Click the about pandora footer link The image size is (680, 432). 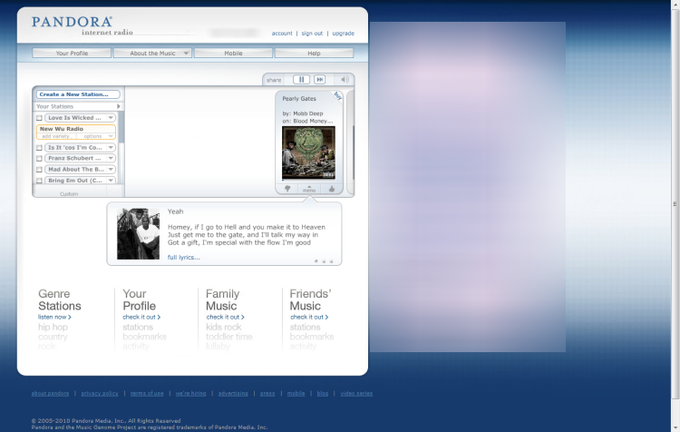coord(50,393)
